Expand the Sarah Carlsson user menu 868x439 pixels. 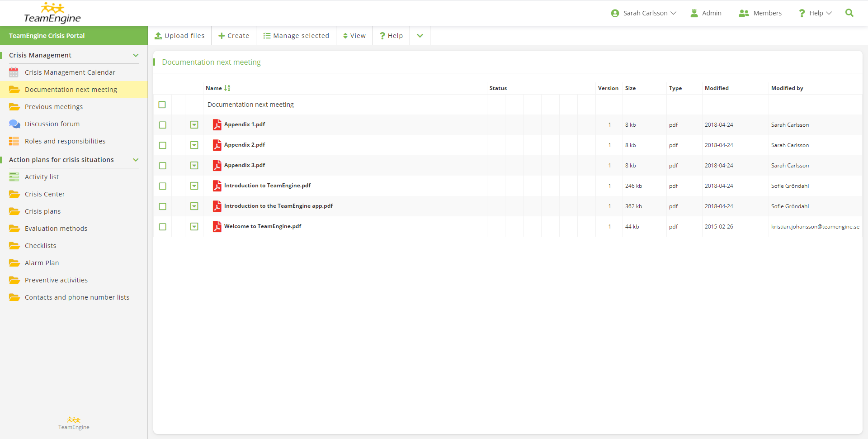643,13
